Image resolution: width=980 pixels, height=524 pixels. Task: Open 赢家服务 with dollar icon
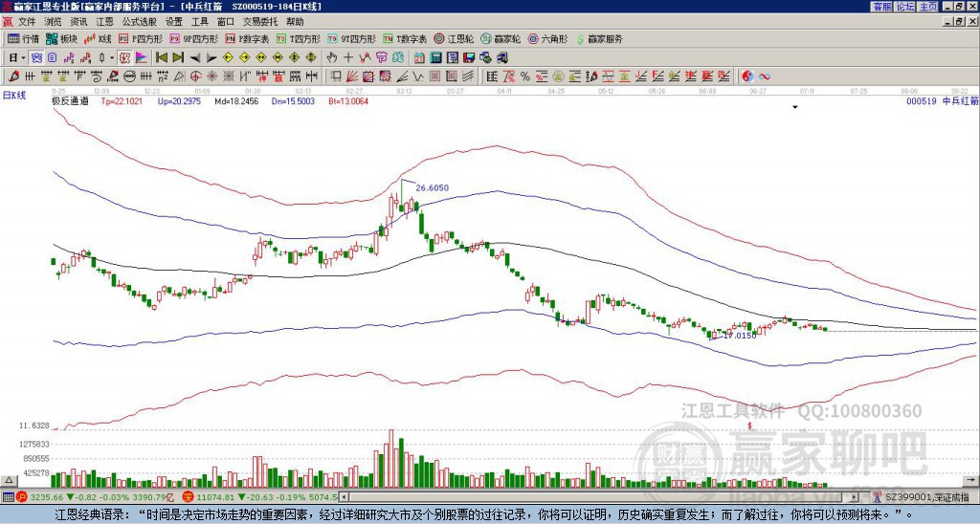tap(599, 39)
